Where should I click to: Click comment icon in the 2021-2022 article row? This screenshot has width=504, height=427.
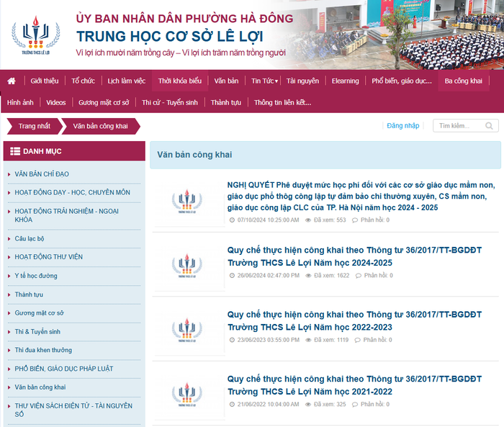(x=355, y=405)
